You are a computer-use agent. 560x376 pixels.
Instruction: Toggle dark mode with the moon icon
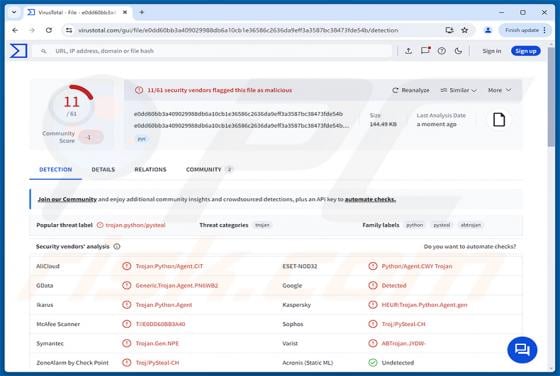pos(458,51)
